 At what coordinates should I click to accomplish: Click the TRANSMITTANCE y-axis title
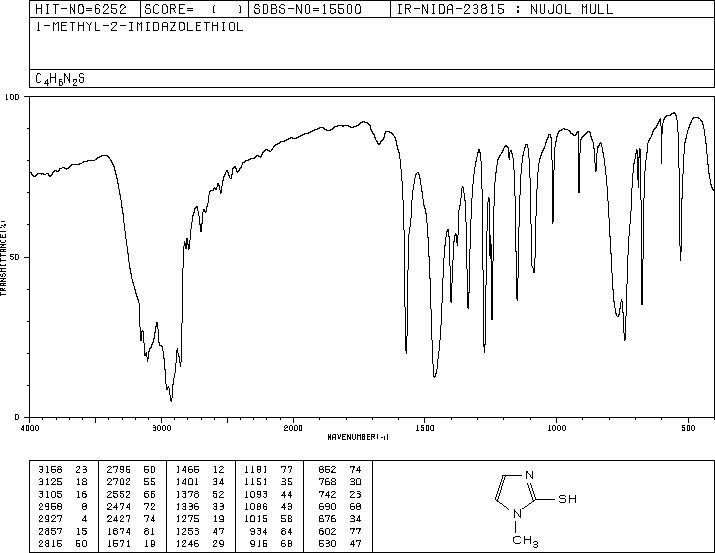tap(3, 257)
